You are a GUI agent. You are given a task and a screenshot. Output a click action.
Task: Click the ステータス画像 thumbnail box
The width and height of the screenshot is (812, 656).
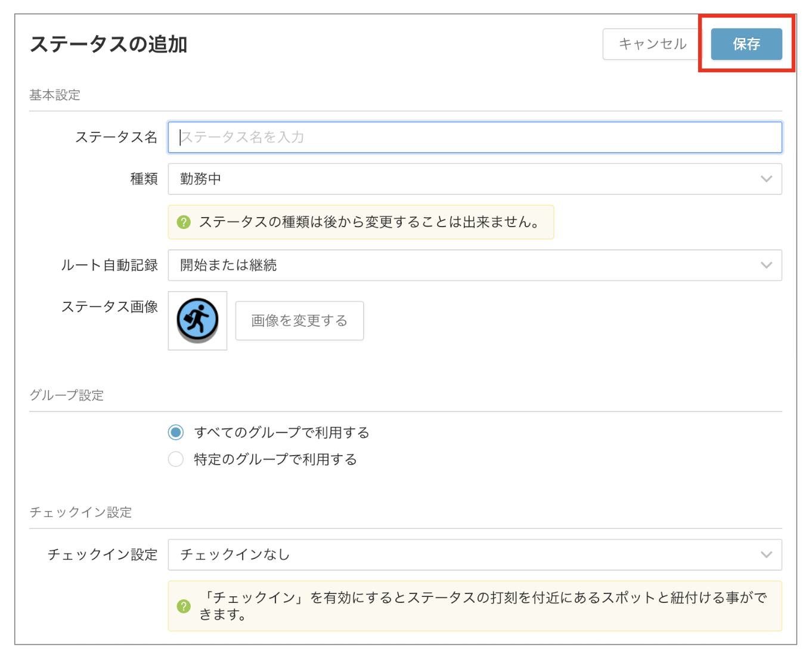[197, 321]
